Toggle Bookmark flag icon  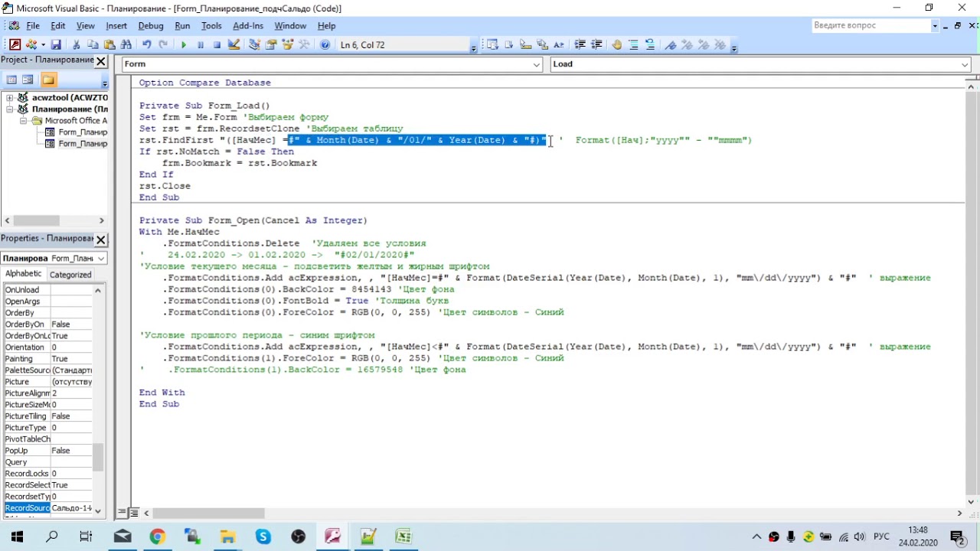[671, 45]
